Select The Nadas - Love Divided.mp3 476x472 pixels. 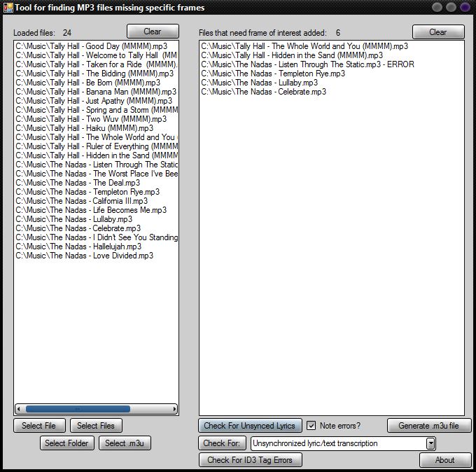[85, 256]
